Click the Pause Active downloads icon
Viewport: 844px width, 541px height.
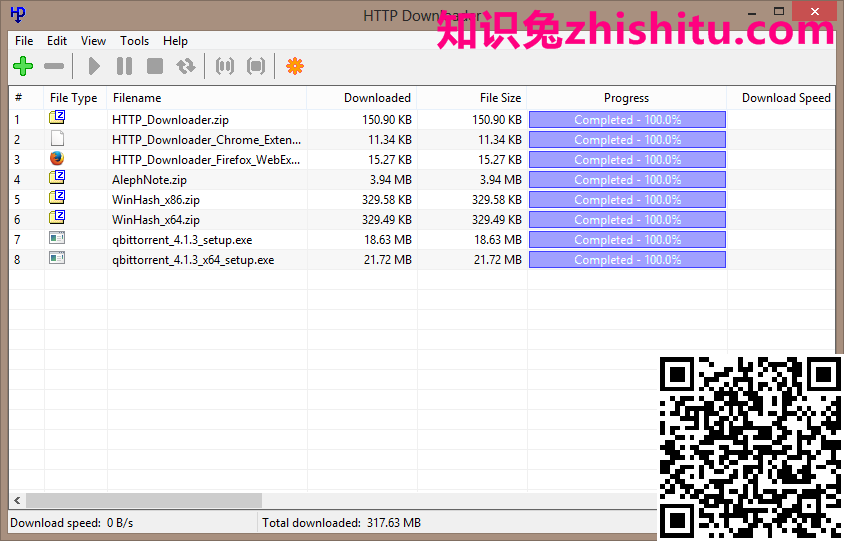[x=225, y=66]
